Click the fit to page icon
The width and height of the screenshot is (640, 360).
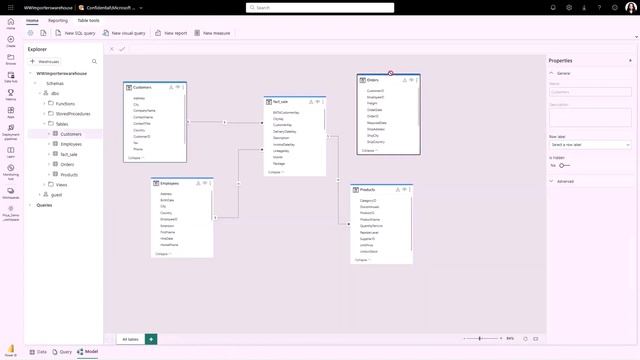536,339
